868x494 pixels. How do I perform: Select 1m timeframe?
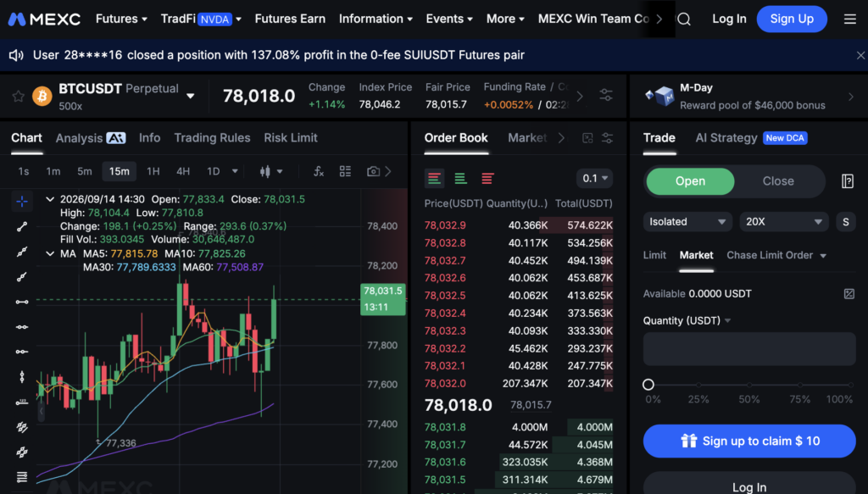53,171
